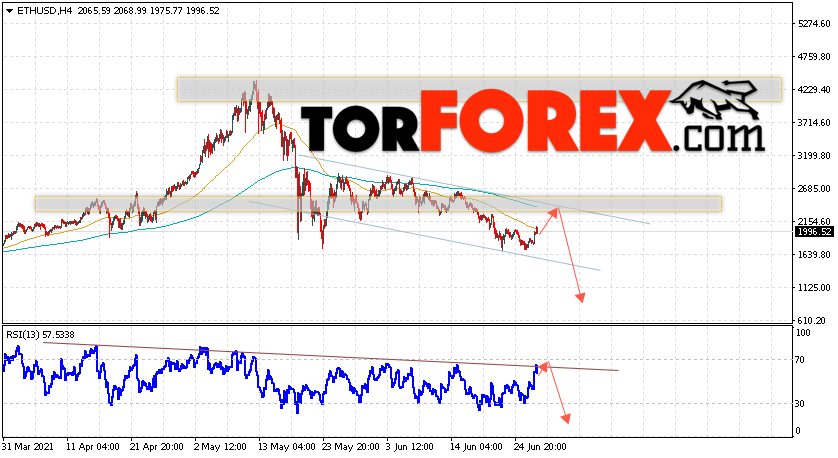Click the RSI scale value 30
Image resolution: width=838 pixels, height=458 pixels.
pyautogui.click(x=800, y=404)
